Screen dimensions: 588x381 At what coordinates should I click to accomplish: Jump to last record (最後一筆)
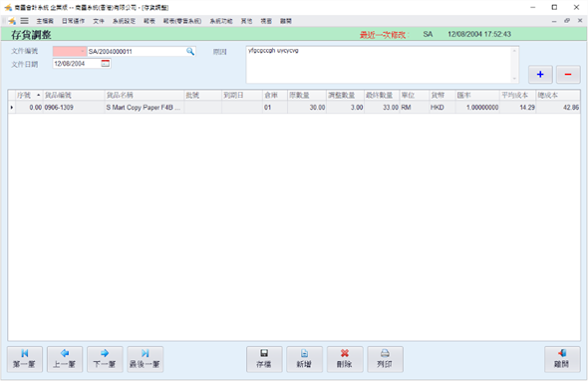click(146, 359)
